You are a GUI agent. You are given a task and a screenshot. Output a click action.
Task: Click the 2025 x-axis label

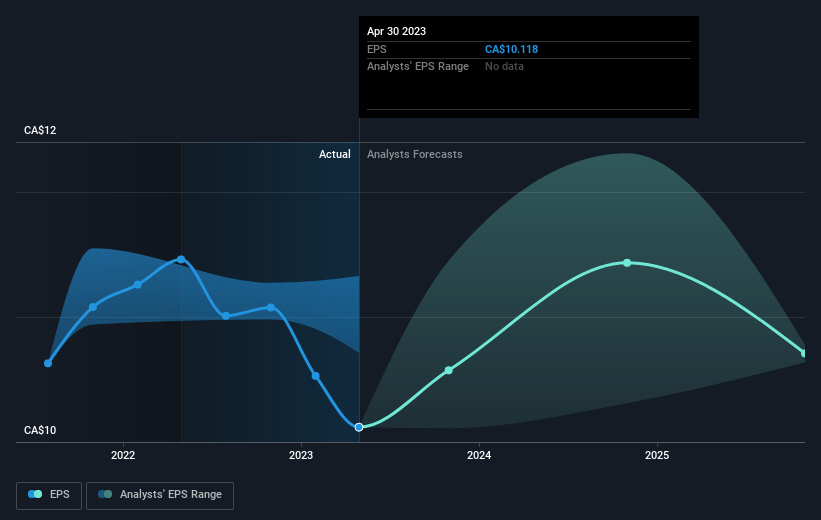coord(657,455)
